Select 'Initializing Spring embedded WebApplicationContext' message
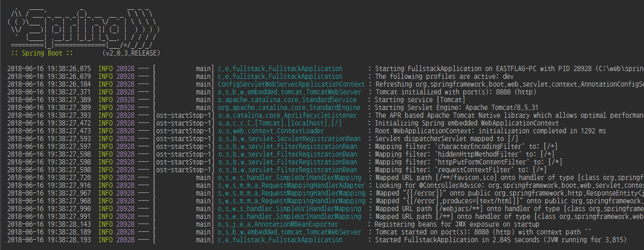Image resolution: width=644 pixels, height=250 pixels. point(467,123)
